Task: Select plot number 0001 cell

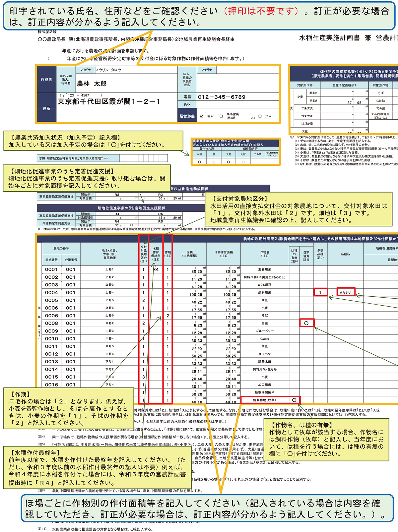Action: coord(51,269)
